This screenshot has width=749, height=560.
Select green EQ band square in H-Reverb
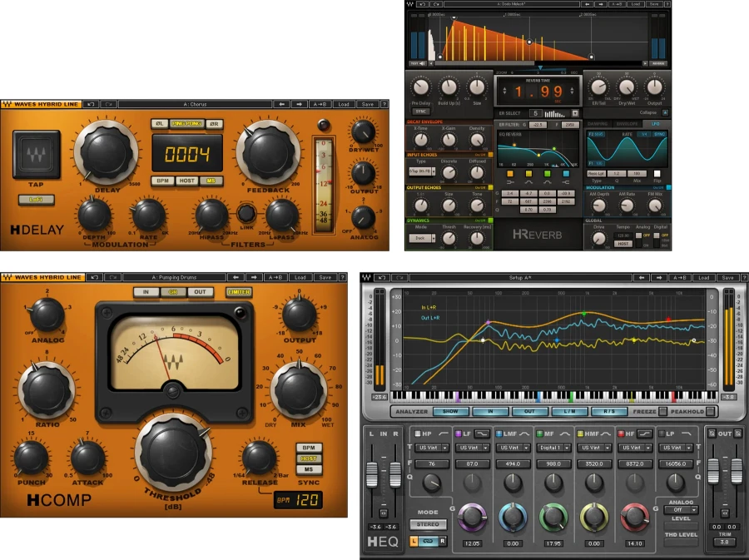(547, 174)
